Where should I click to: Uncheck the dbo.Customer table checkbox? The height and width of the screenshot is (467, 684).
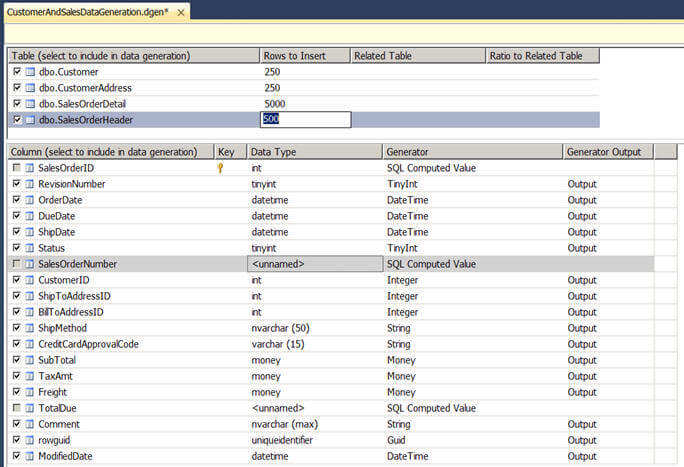click(17, 72)
